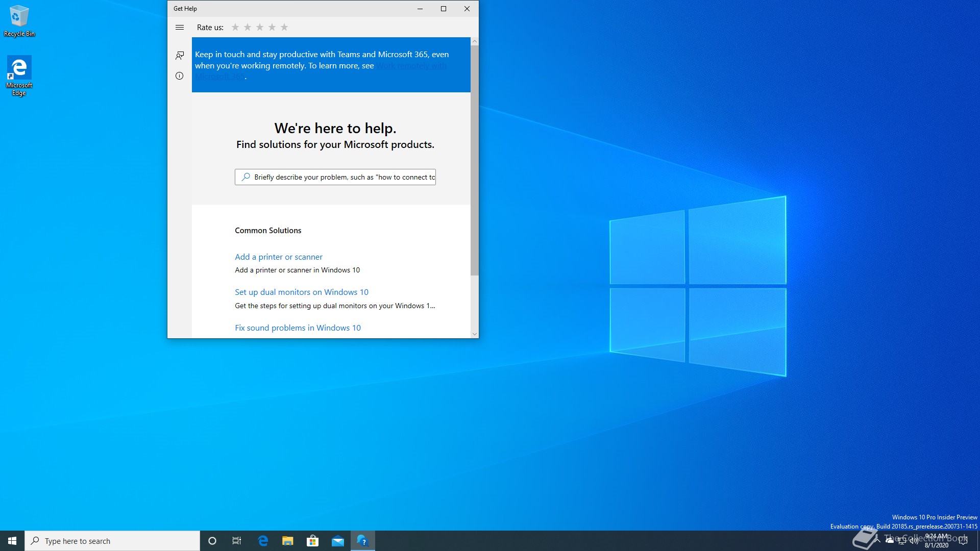Image resolution: width=980 pixels, height=551 pixels.
Task: Click the taskbar 'Type here to search' box
Action: coord(112,541)
